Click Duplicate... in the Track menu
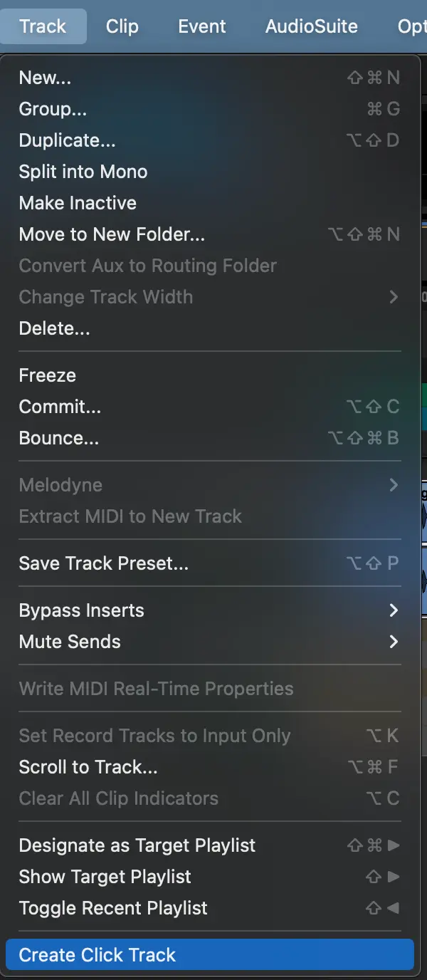427x980 pixels. click(x=67, y=140)
